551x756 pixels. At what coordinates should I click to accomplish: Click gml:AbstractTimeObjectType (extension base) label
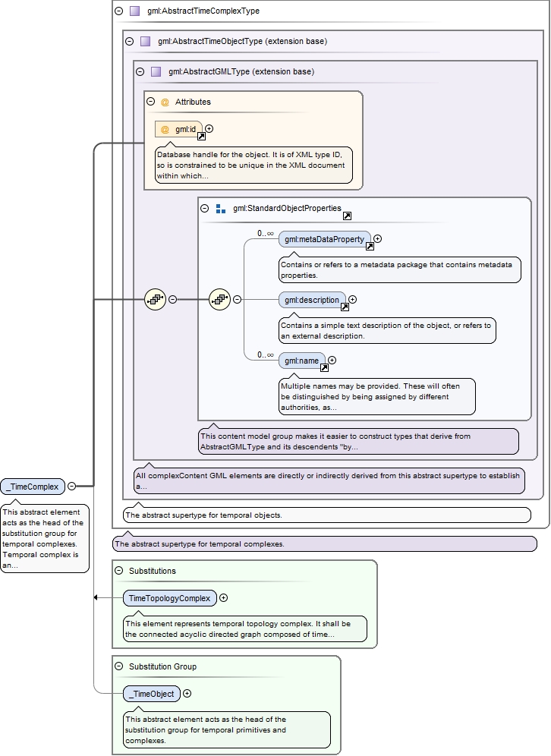click(x=242, y=41)
